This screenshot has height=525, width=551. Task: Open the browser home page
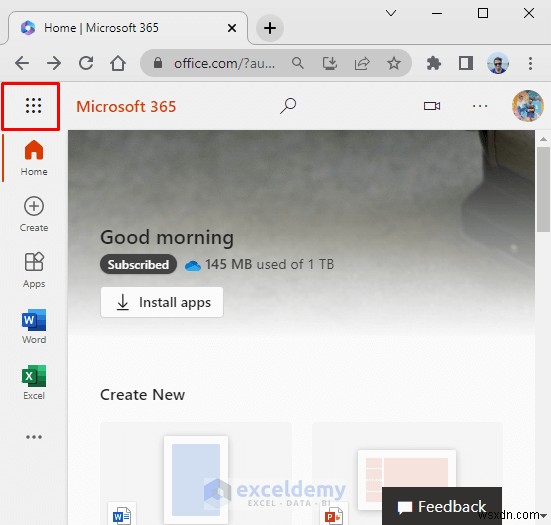click(x=118, y=63)
